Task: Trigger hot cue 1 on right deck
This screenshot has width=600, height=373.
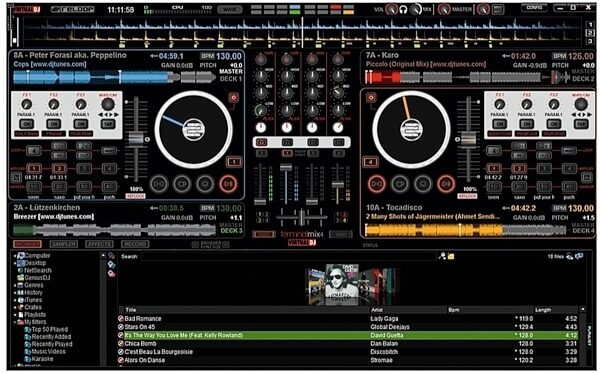Action: tap(494, 168)
